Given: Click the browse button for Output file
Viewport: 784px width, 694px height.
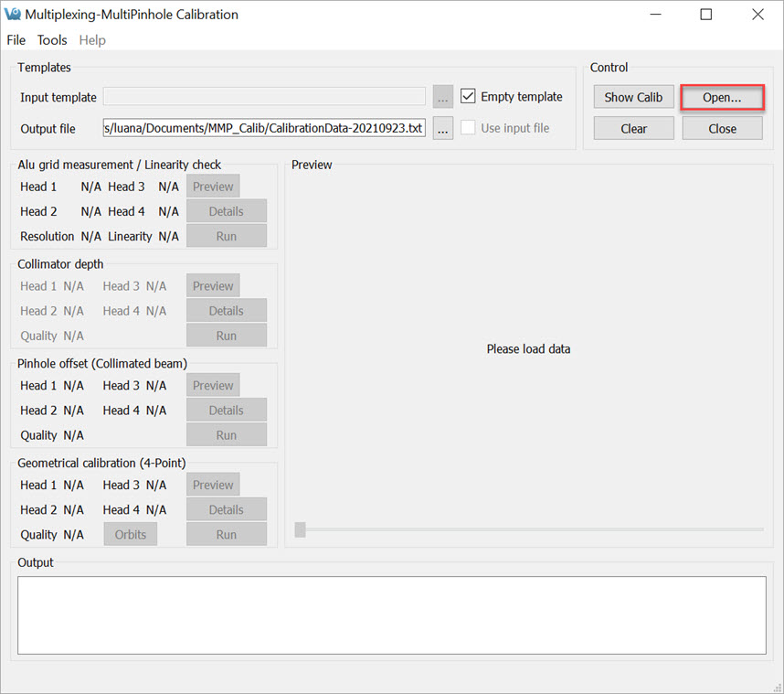Looking at the screenshot, I should (443, 129).
